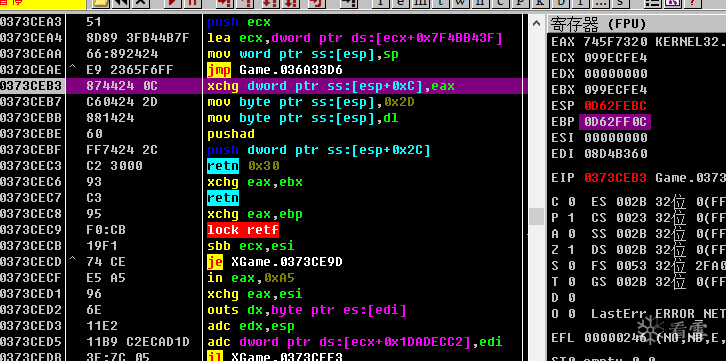Image resolution: width=726 pixels, height=361 pixels.
Task: Toggle the P parity flag bit
Action: pos(572,218)
